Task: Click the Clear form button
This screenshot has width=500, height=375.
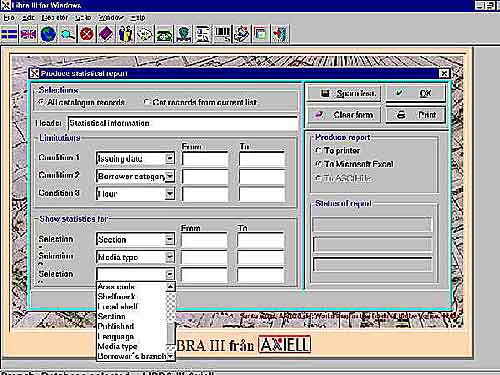Action: (x=344, y=115)
